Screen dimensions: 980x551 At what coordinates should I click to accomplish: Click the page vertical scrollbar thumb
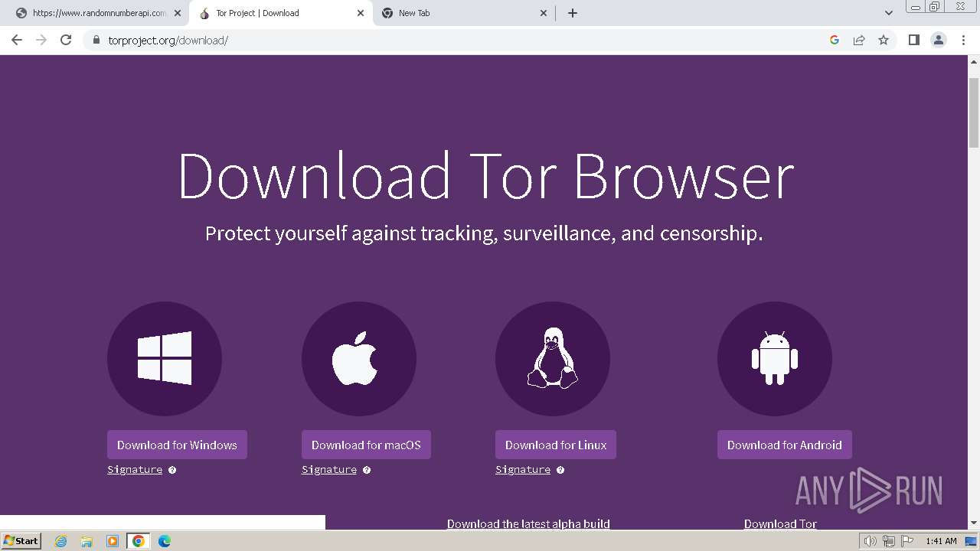974,112
